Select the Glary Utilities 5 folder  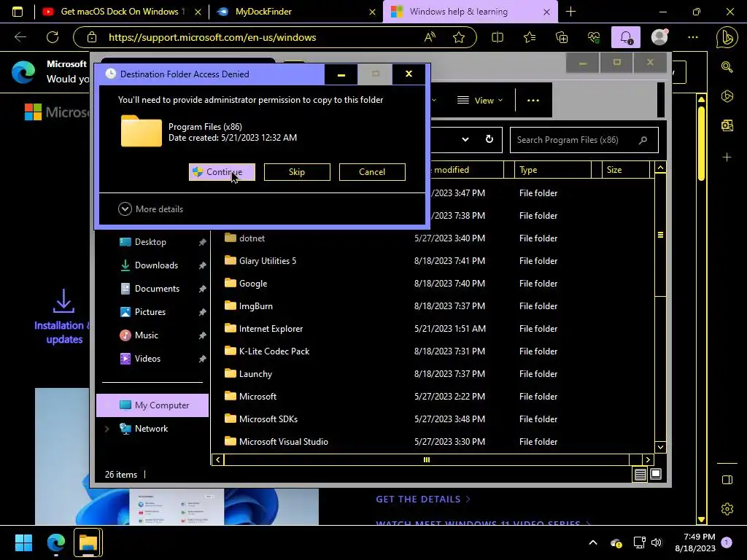(267, 261)
